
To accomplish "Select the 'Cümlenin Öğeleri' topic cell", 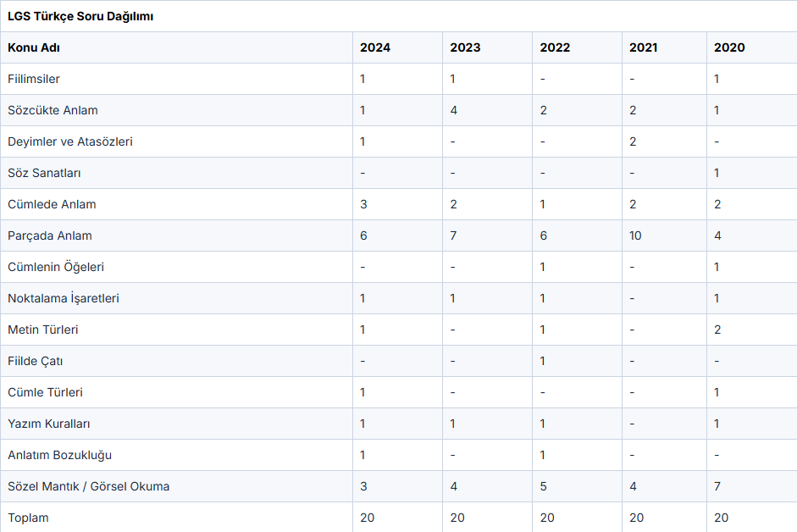I will tap(56, 267).
